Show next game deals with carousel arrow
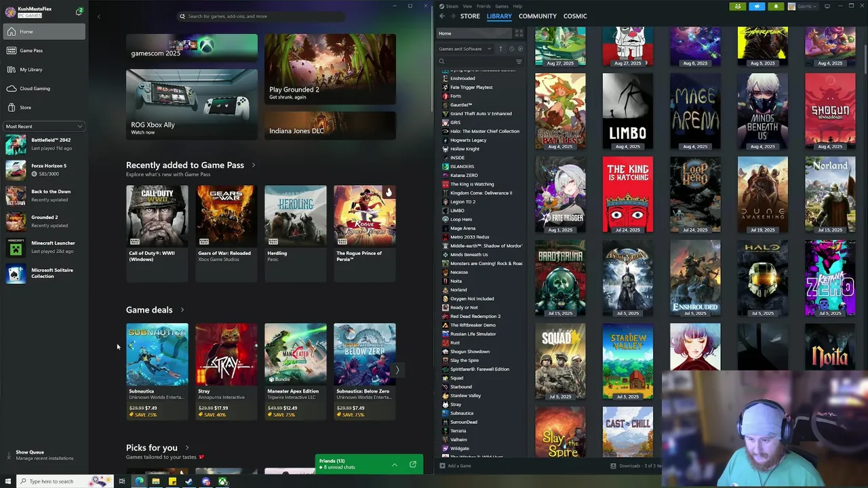This screenshot has width=868, height=488. (397, 370)
